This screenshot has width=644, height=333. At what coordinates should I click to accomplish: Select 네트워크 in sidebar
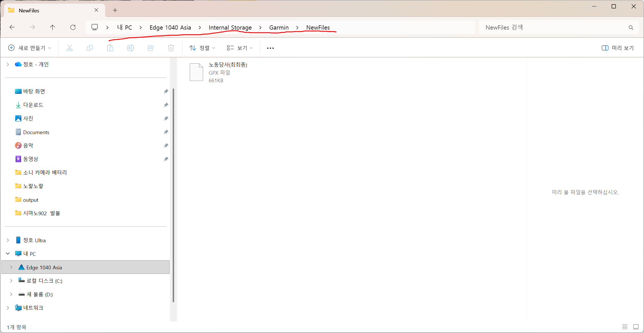[x=33, y=308]
